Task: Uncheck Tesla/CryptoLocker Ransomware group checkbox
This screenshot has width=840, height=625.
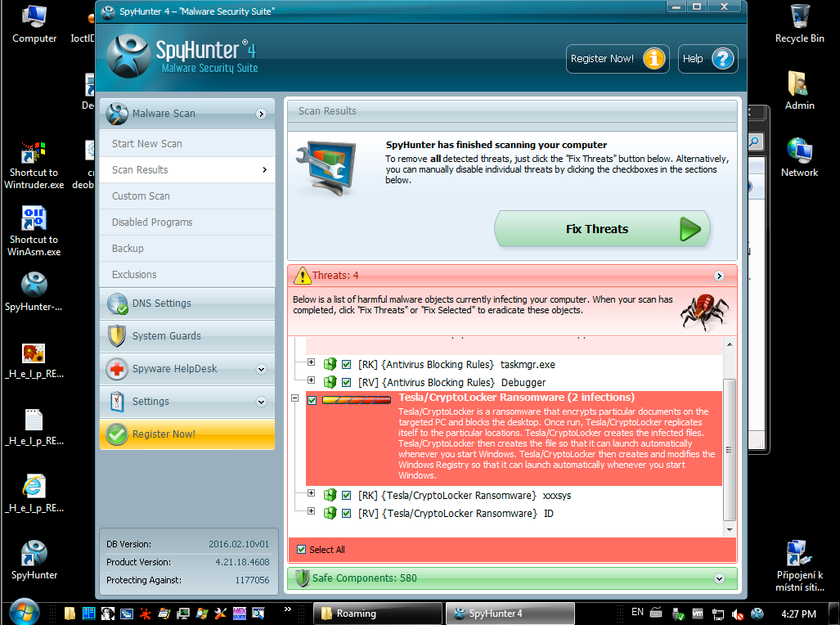Action: point(312,400)
